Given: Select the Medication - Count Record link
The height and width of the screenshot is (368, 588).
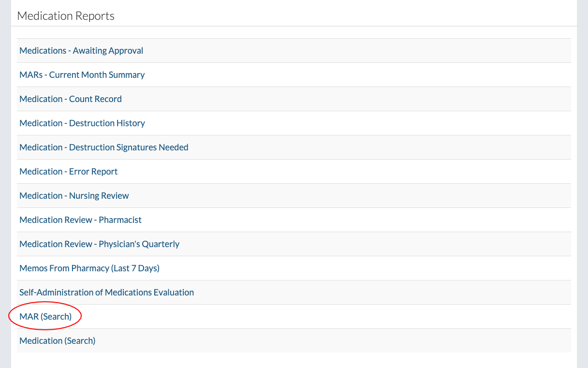Looking at the screenshot, I should [x=71, y=99].
